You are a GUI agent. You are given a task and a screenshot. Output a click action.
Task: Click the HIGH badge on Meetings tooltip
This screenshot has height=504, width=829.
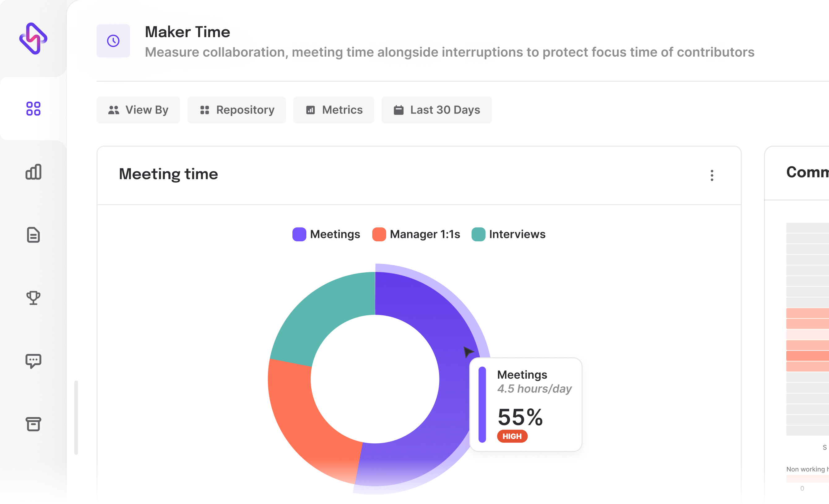point(511,437)
